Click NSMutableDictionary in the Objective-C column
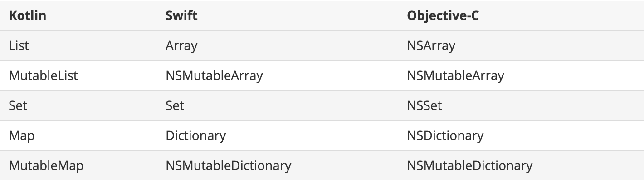Image resolution: width=644 pixels, height=180 pixels. click(x=469, y=166)
